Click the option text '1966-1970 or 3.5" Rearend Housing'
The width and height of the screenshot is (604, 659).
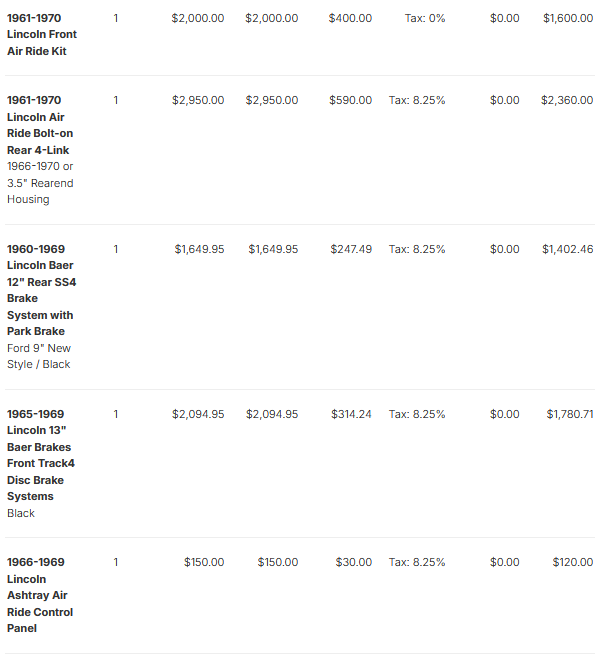click(40, 183)
